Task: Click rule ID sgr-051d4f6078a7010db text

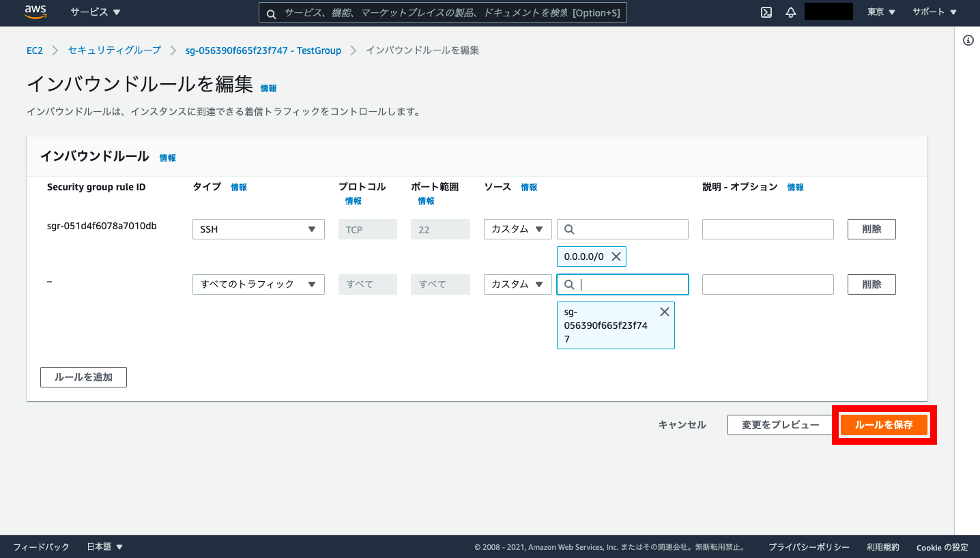Action: point(102,226)
